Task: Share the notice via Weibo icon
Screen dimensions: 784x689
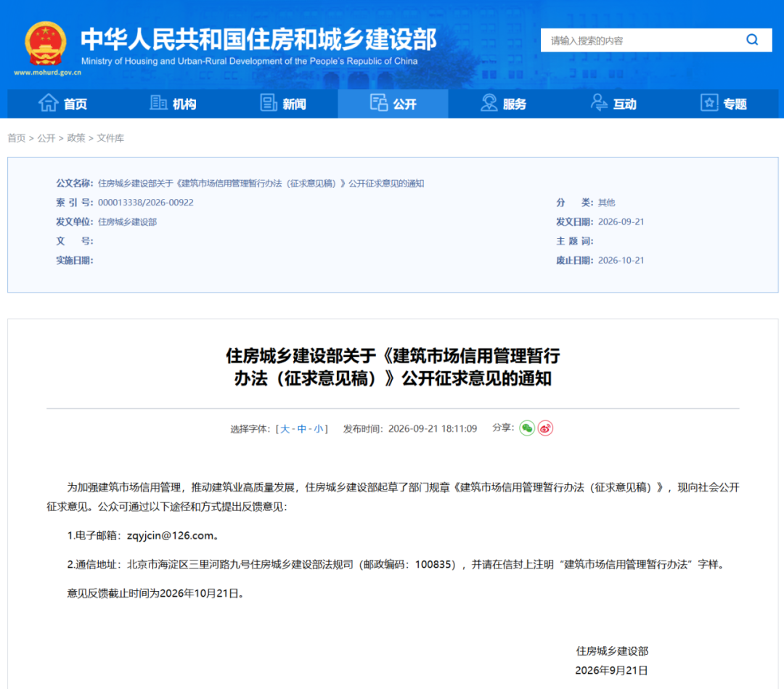Action: pyautogui.click(x=545, y=428)
